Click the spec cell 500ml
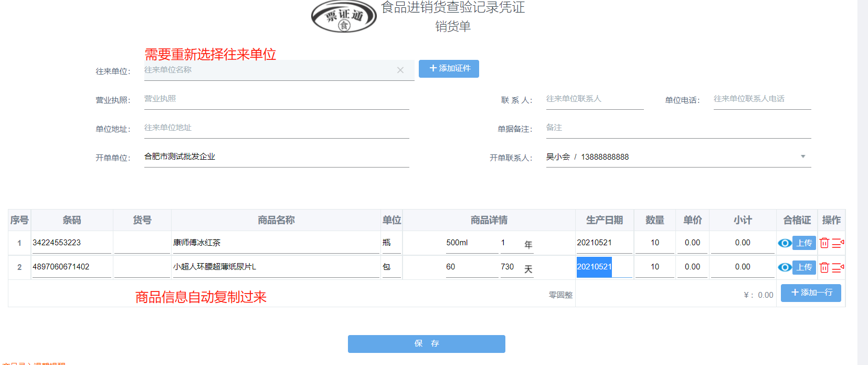 472,243
